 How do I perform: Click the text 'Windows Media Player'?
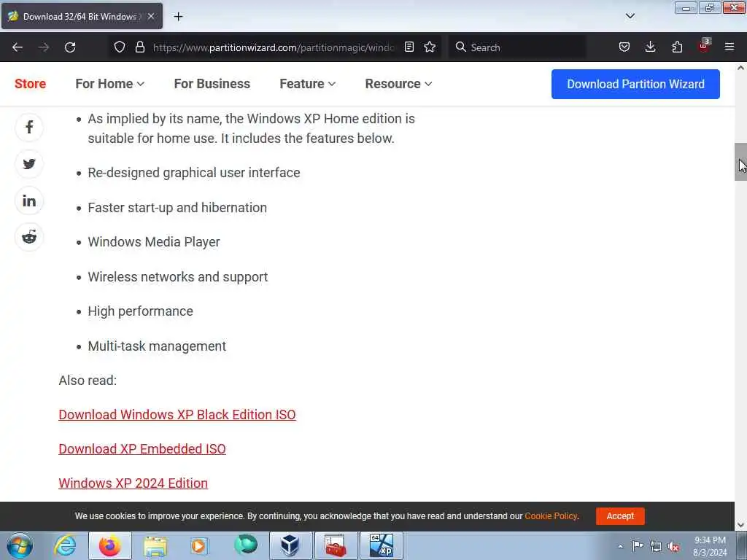tap(154, 242)
